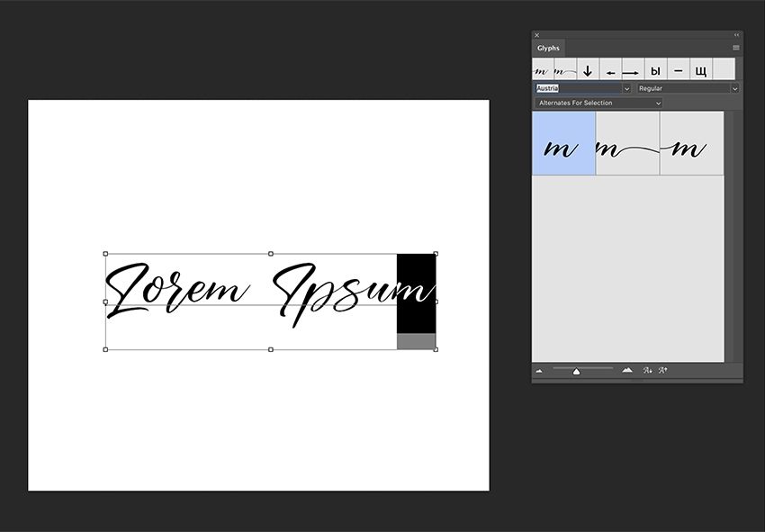Insert first recent plain m glyph
765x532 pixels.
[543, 68]
